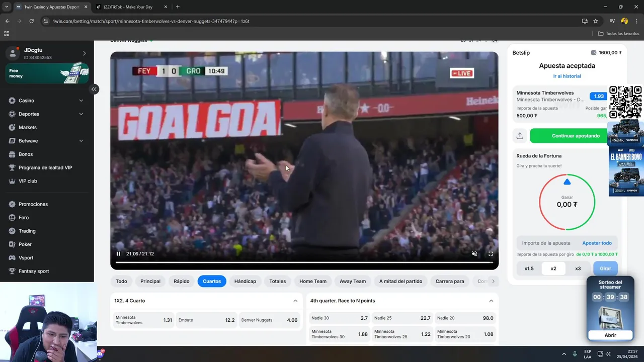Pause the live video stream

[118, 254]
